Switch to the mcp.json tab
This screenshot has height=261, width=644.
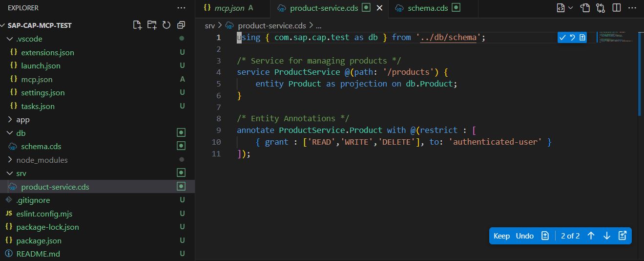232,8
